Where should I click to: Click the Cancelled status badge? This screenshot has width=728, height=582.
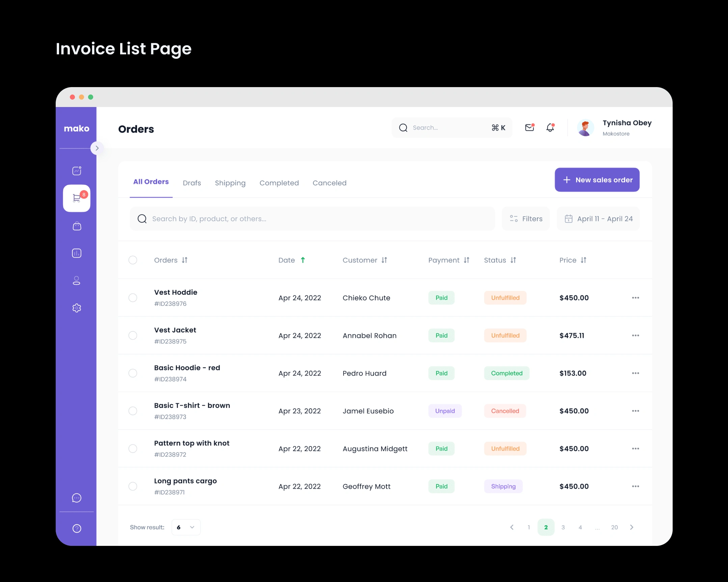coord(505,411)
